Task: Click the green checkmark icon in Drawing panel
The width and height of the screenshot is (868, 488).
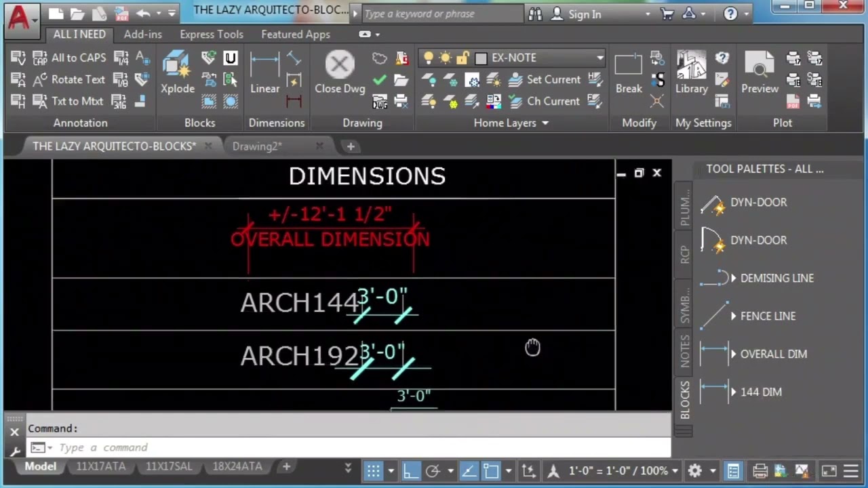Action: (x=380, y=79)
